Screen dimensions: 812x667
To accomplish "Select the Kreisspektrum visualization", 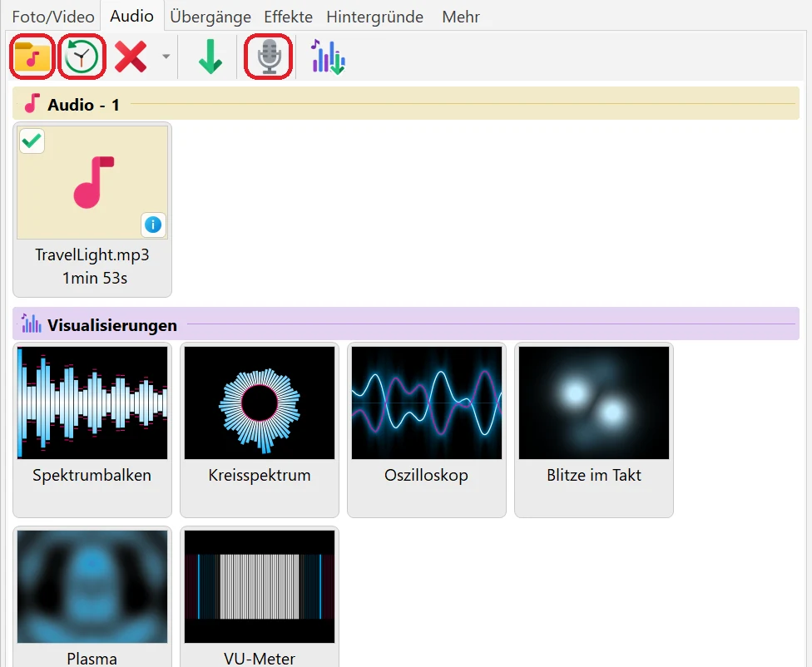I will [260, 429].
